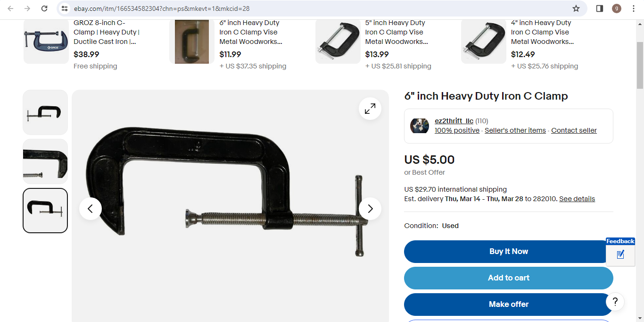Show the next product image
The image size is (644, 322).
(x=370, y=209)
